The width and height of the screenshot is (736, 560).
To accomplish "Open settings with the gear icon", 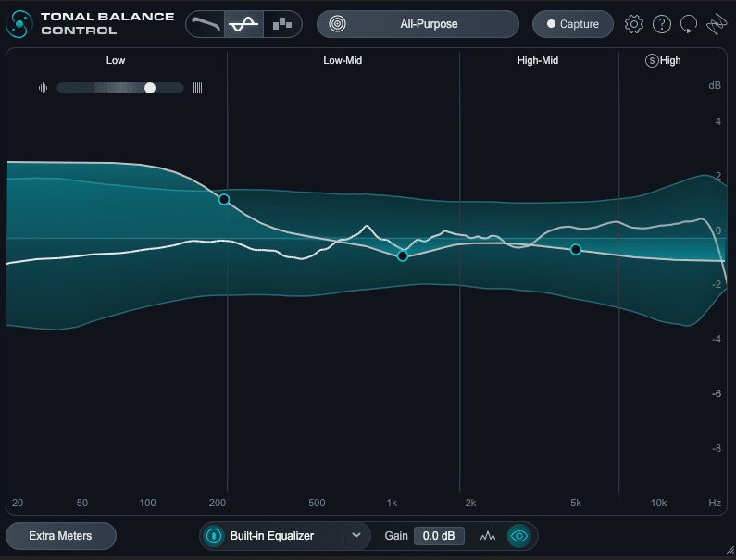I will (633, 24).
